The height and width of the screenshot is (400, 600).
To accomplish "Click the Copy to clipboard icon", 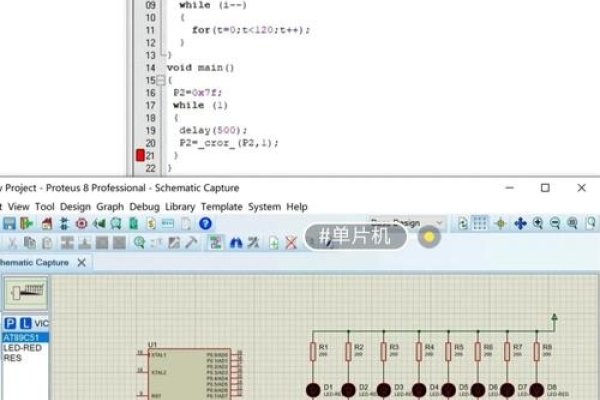I will [x=29, y=243].
